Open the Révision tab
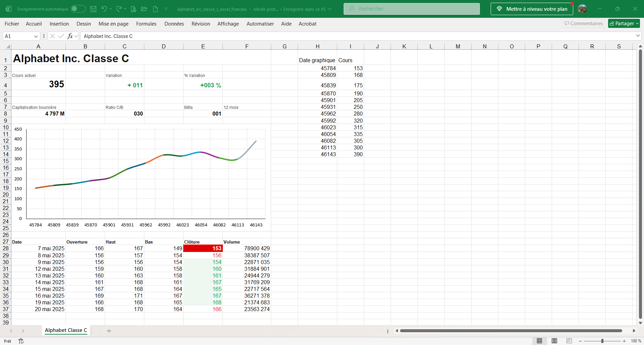This screenshot has height=345, width=644. tap(201, 24)
